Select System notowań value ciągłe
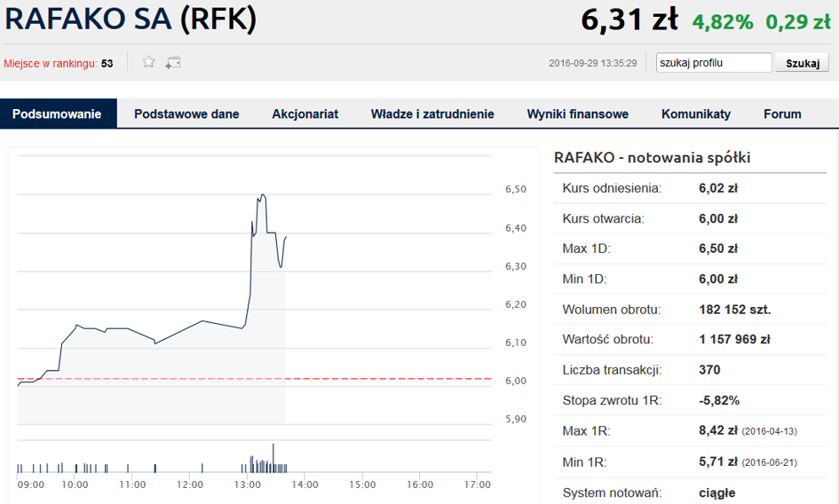The width and height of the screenshot is (839, 504). click(717, 492)
